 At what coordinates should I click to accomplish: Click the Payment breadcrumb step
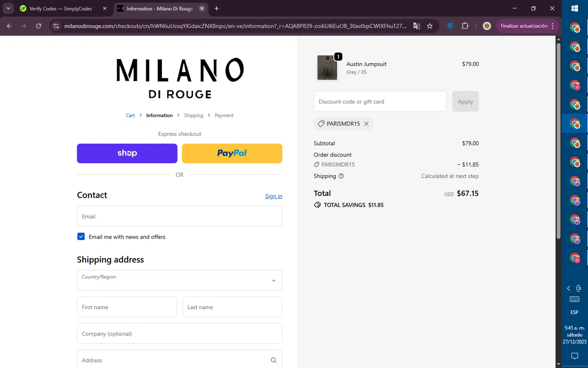point(224,115)
